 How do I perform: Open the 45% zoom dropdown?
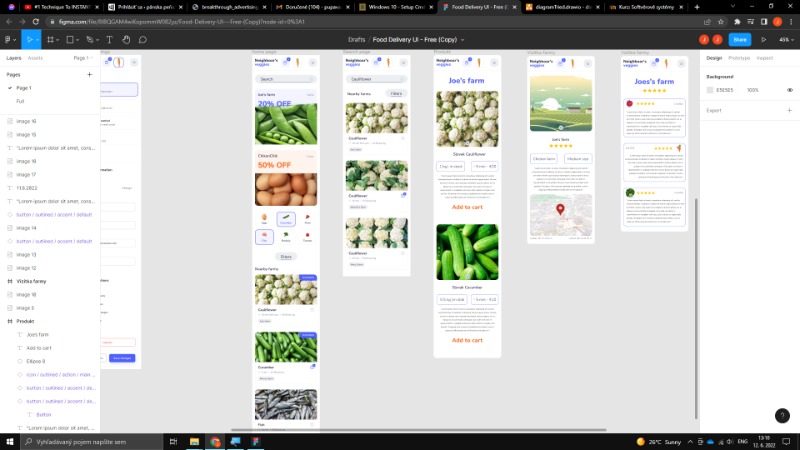click(x=786, y=39)
